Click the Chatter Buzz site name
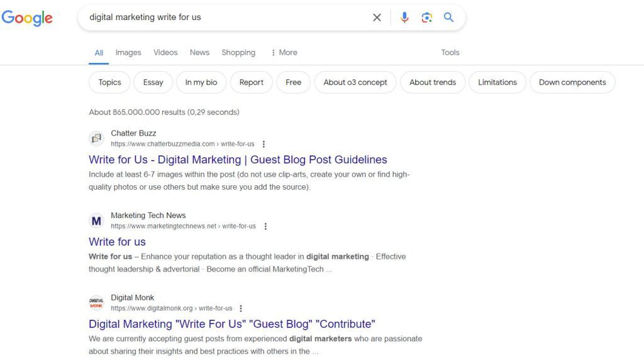The width and height of the screenshot is (644, 360). [x=133, y=133]
